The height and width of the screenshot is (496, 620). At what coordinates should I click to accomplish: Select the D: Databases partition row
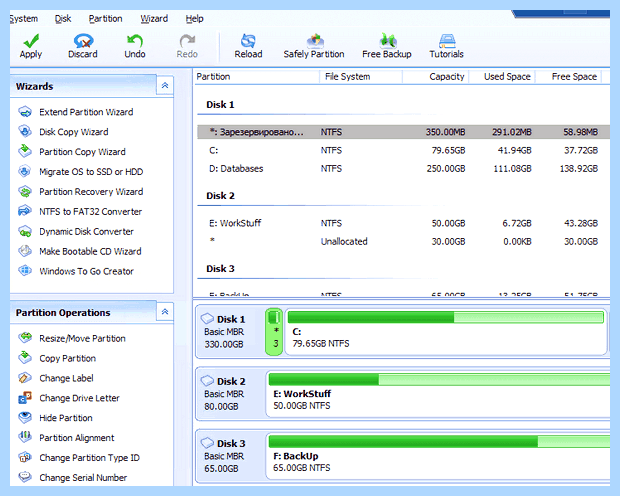point(403,168)
